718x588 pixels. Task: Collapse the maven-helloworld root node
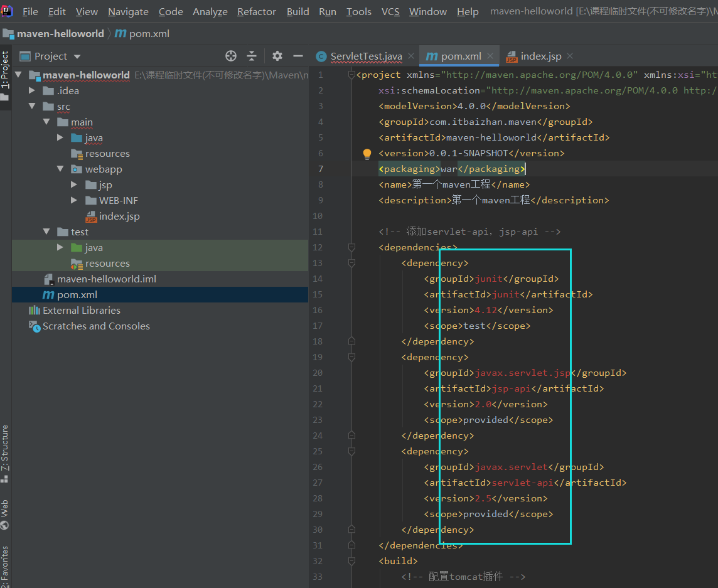coord(18,74)
